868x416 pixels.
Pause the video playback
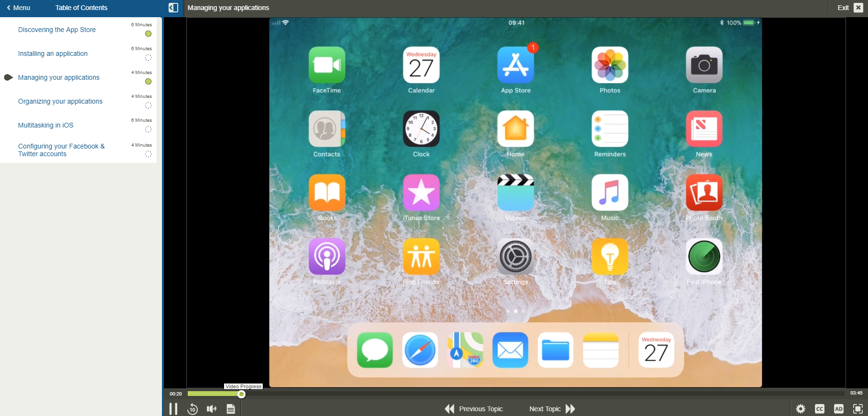point(173,409)
